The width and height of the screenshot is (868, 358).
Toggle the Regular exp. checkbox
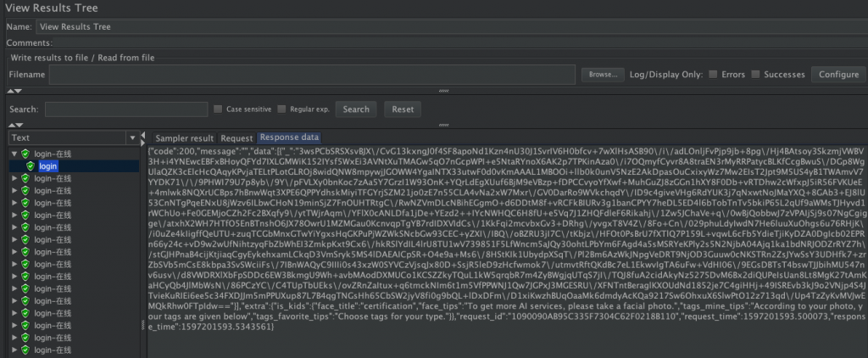[x=282, y=109]
